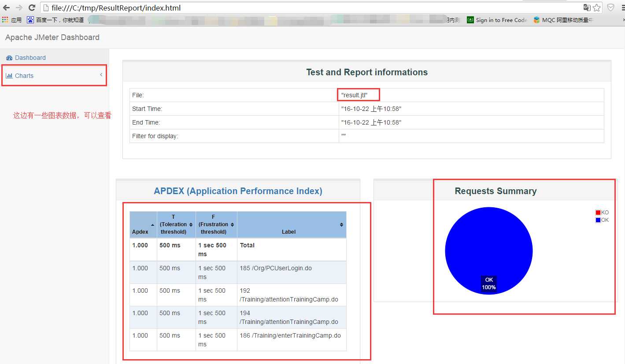Click the browser forward arrow

tap(19, 8)
